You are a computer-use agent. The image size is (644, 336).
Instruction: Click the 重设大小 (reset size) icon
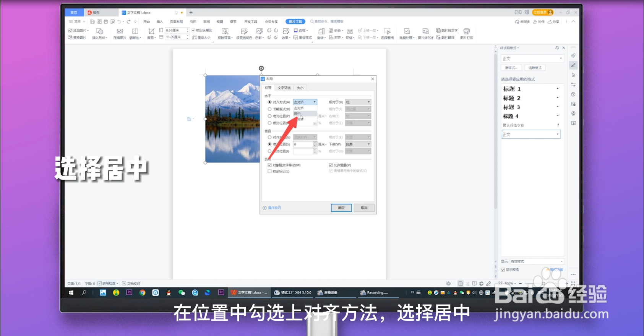coord(194,37)
